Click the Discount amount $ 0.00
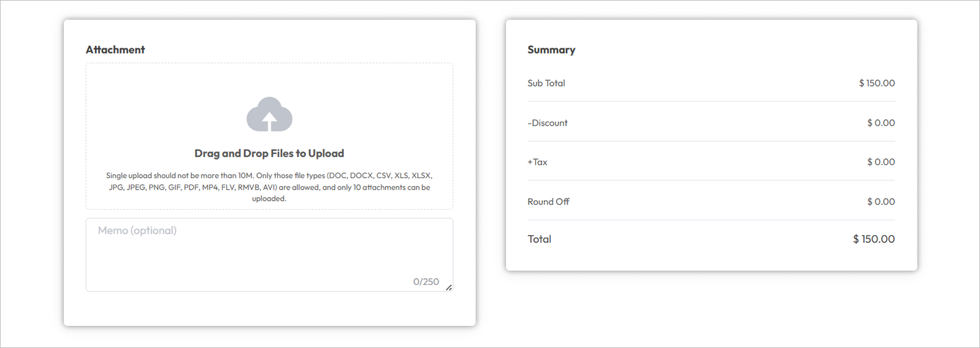The height and width of the screenshot is (348, 980). (881, 123)
